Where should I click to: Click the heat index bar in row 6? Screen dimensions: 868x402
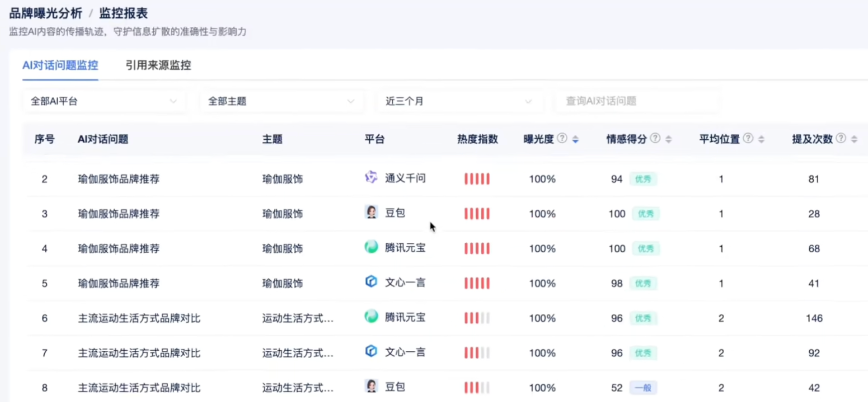(x=477, y=318)
